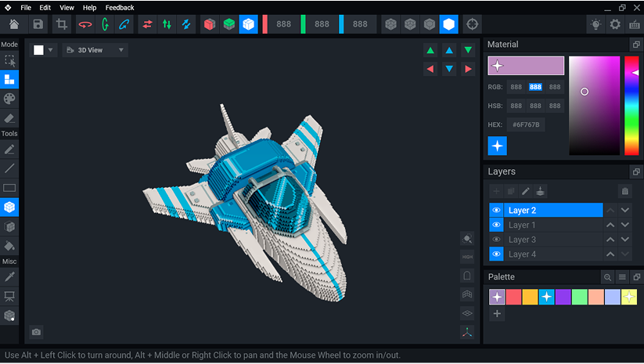Click the Crop tool in top toolbar
The height and width of the screenshot is (364, 644).
point(61,24)
